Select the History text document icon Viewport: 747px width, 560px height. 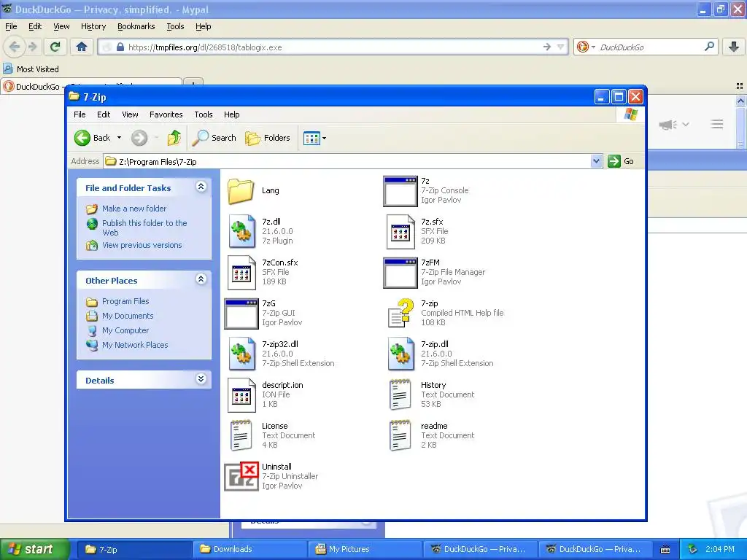400,394
